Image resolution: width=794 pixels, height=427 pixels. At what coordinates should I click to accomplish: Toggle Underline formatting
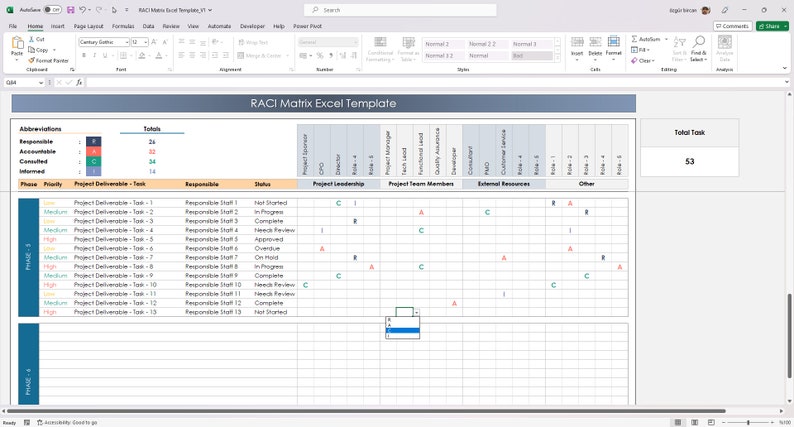[x=105, y=55]
